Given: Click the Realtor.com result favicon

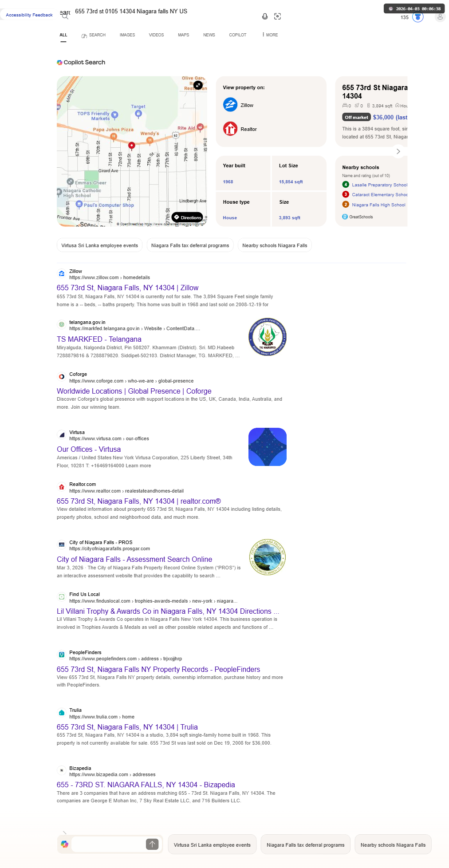Looking at the screenshot, I should 62,487.
